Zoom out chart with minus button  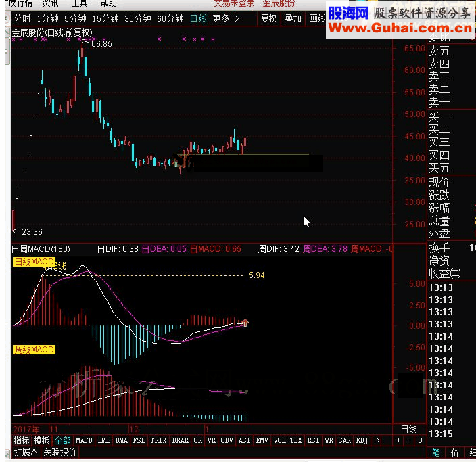click(x=409, y=440)
